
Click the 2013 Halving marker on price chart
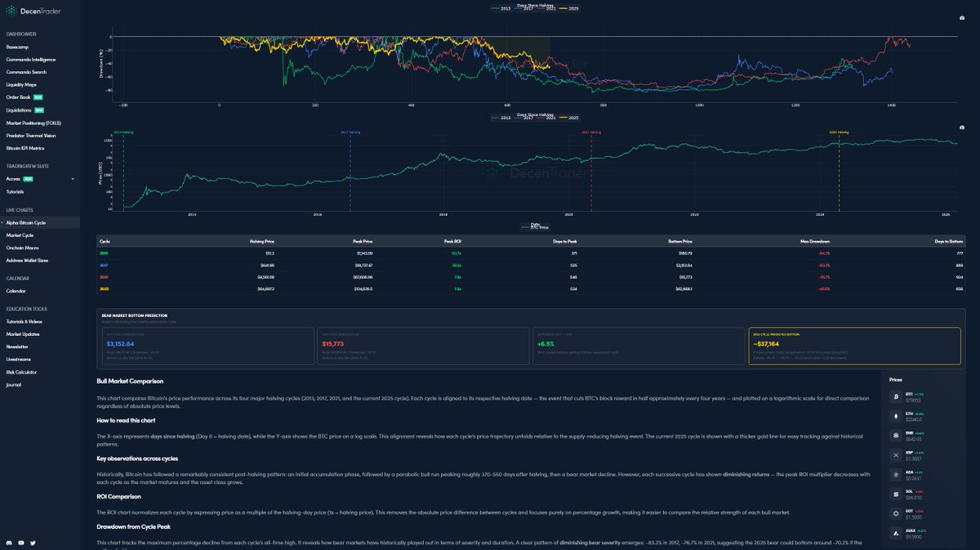[122, 132]
